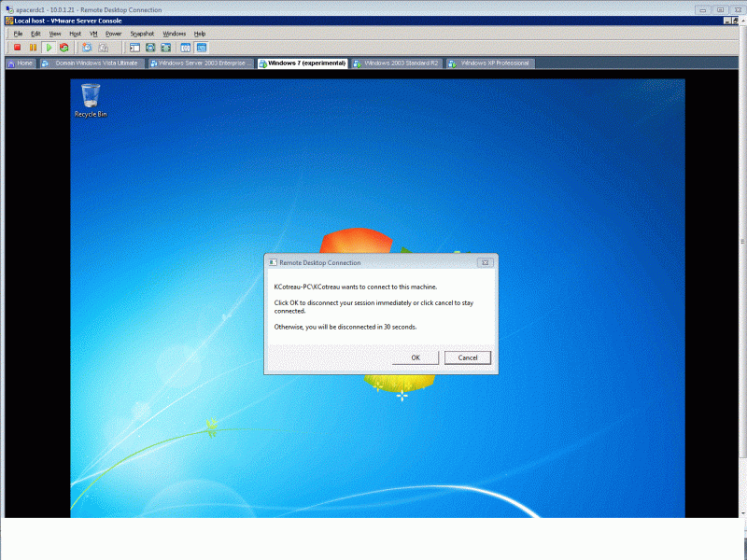The width and height of the screenshot is (747, 560).
Task: Open the Recycle Bin on the desktop
Action: click(90, 96)
